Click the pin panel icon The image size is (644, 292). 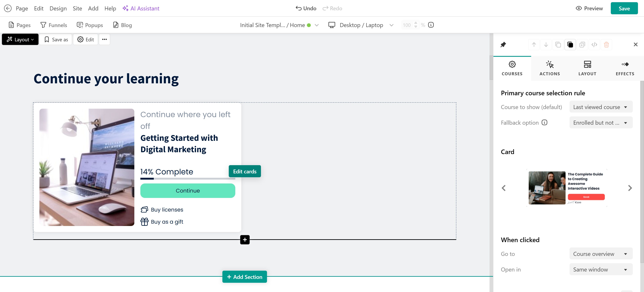[x=503, y=45]
